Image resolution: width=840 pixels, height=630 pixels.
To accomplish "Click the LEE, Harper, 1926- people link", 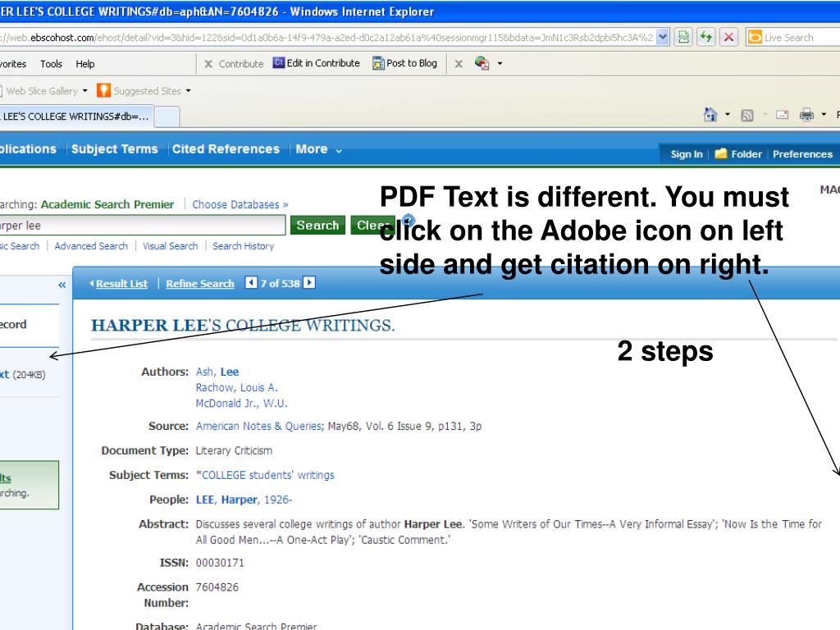I will [x=244, y=500].
